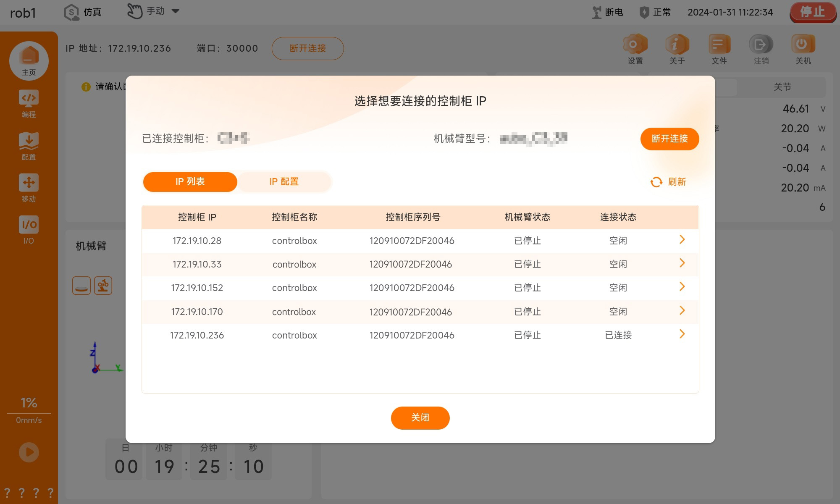Open the 配置 configuration icon
The width and height of the screenshot is (840, 504).
pos(29,146)
